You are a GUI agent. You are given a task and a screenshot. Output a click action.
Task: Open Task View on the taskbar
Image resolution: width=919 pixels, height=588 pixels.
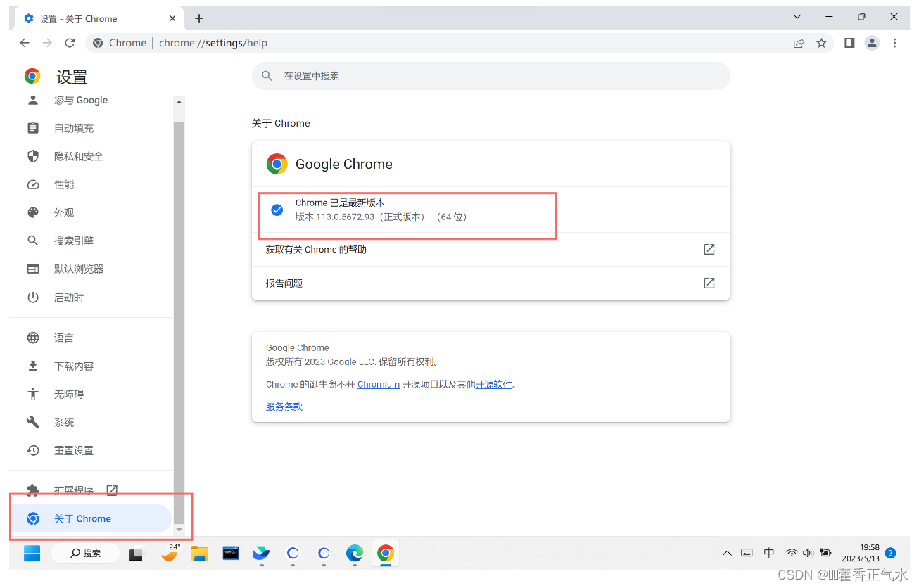pos(137,554)
